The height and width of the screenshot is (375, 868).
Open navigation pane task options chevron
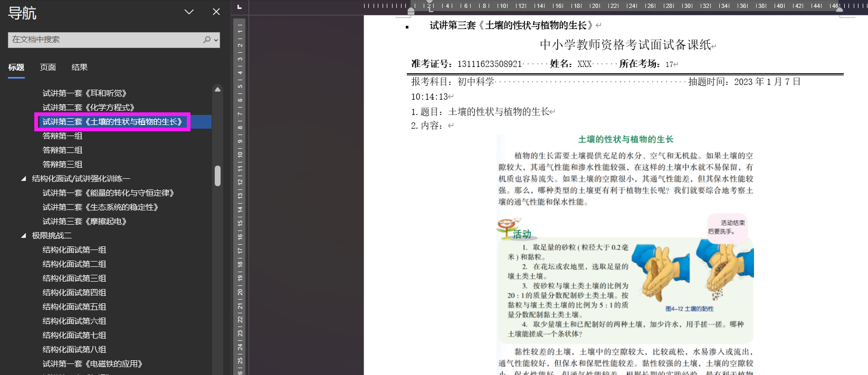pos(189,12)
